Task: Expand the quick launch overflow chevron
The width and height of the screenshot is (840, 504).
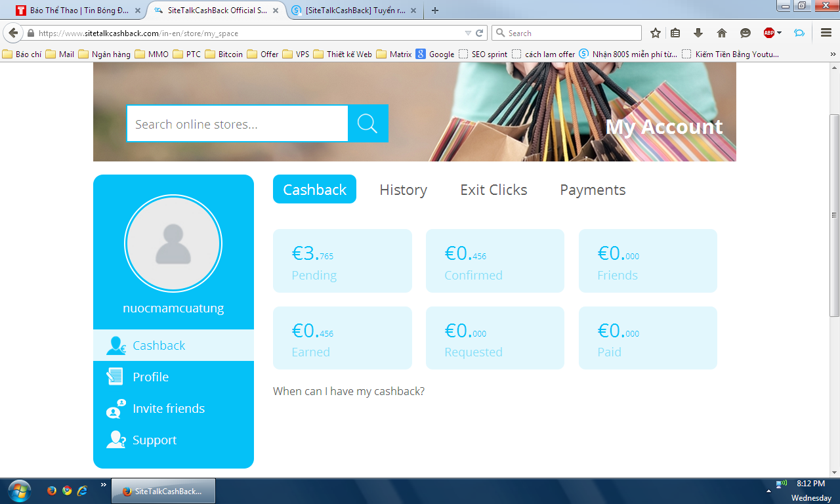Action: click(103, 485)
